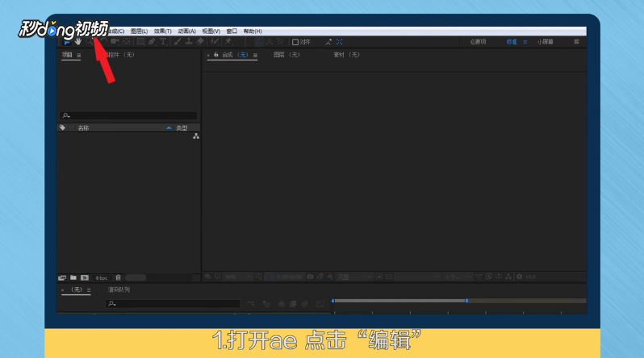Sort project items by 名称 column
644x358 pixels.
point(83,128)
